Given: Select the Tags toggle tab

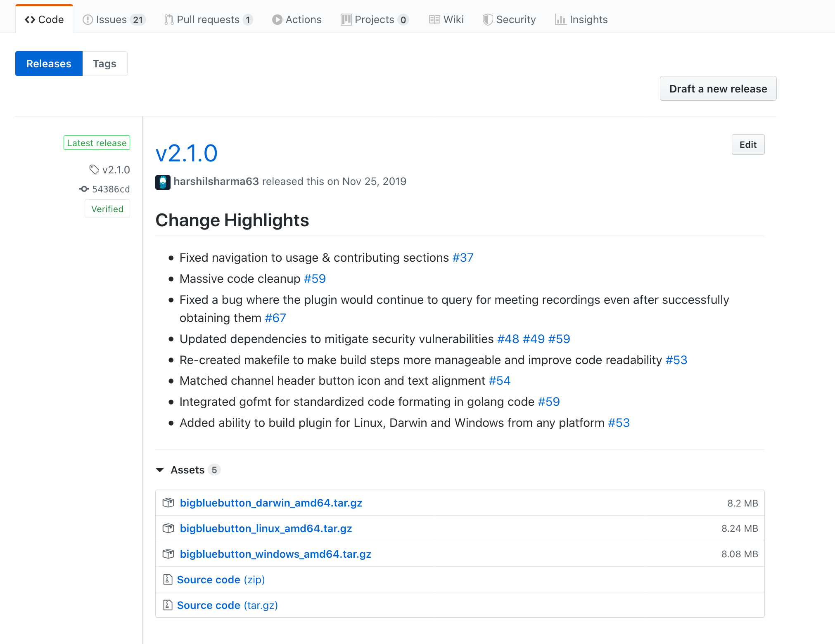Looking at the screenshot, I should (x=105, y=64).
